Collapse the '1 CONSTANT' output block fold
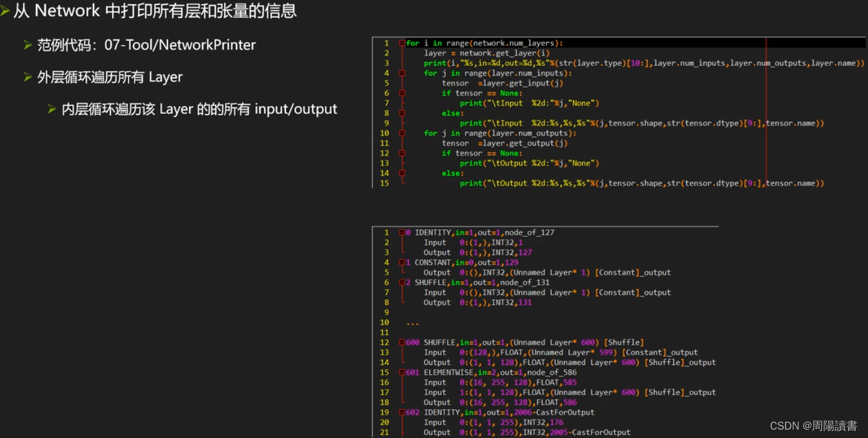This screenshot has height=438, width=868. (402, 263)
